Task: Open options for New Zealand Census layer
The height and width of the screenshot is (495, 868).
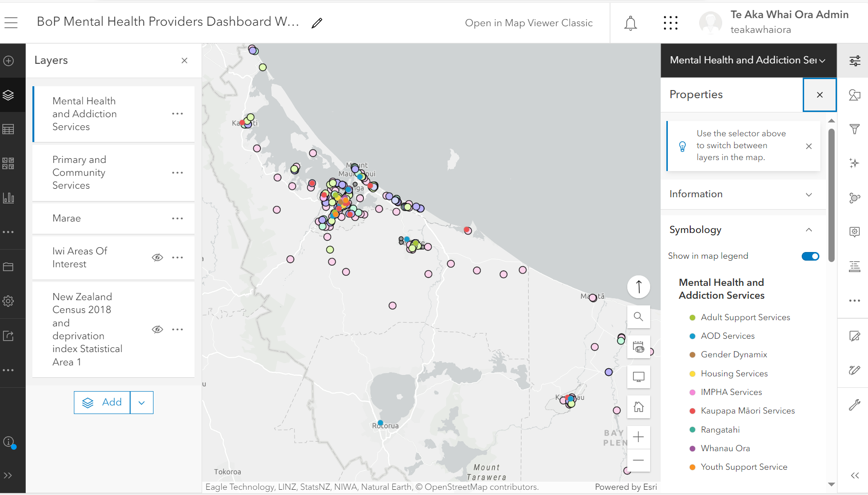Action: tap(177, 329)
